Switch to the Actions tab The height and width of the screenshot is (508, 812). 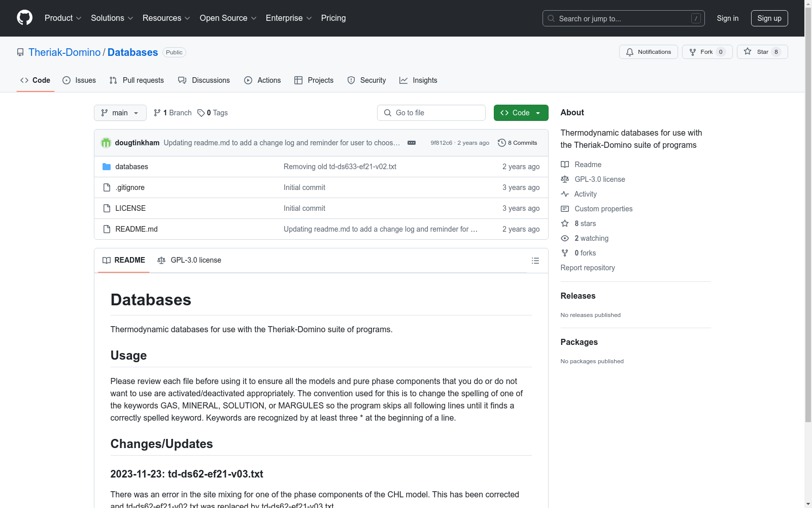pyautogui.click(x=262, y=80)
